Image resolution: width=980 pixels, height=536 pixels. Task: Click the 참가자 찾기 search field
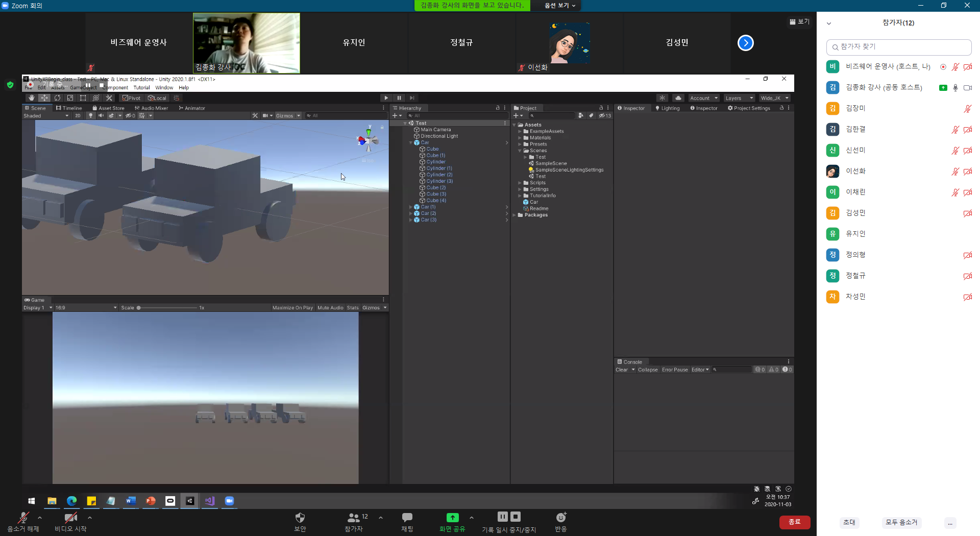pyautogui.click(x=898, y=47)
